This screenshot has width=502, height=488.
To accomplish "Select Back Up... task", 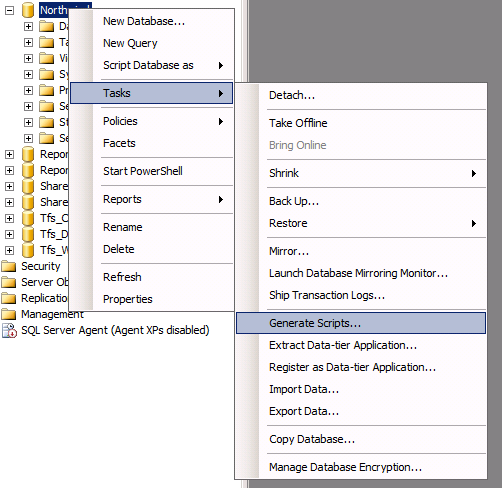I will [361, 201].
